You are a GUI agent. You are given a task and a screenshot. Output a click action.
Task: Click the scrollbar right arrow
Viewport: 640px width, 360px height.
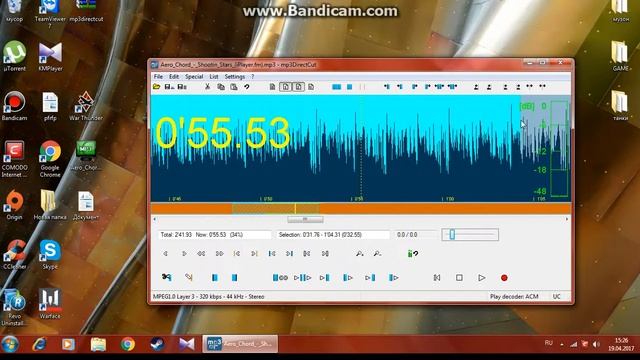567,219
